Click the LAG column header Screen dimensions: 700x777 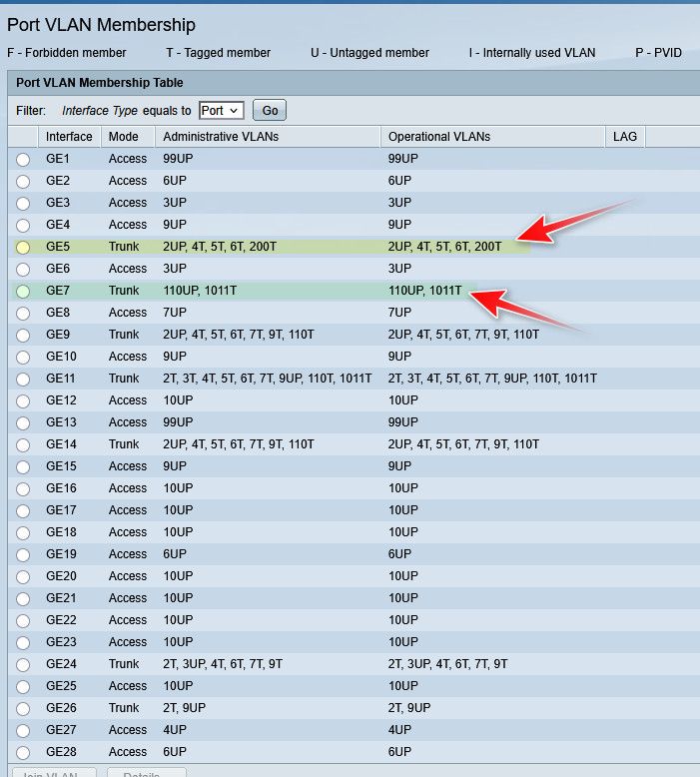[625, 137]
